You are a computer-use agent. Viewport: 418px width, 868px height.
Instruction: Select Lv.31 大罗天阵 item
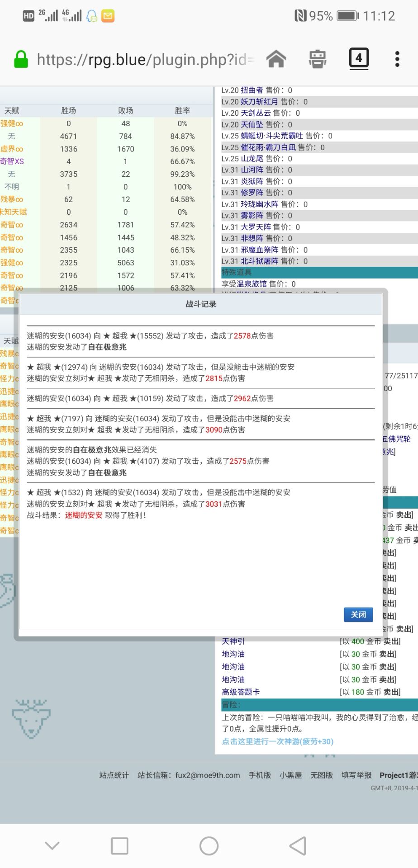pyautogui.click(x=256, y=227)
